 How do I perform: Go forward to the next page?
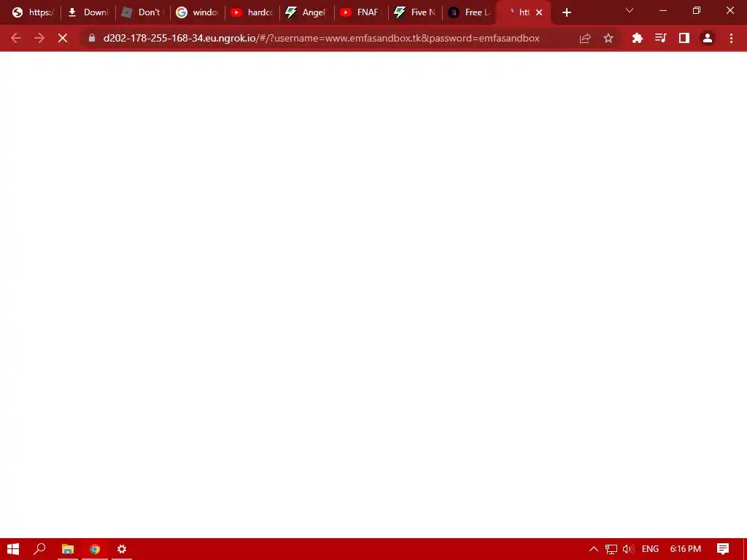click(x=39, y=38)
